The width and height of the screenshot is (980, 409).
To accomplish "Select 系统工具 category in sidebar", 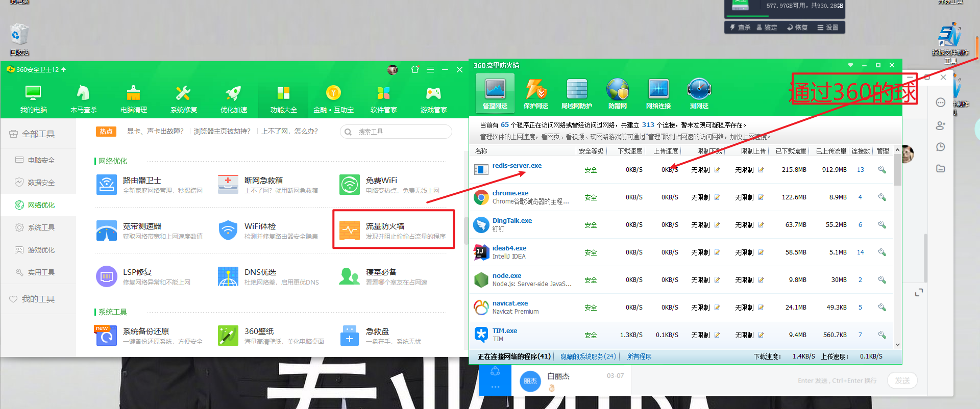I will [x=38, y=227].
